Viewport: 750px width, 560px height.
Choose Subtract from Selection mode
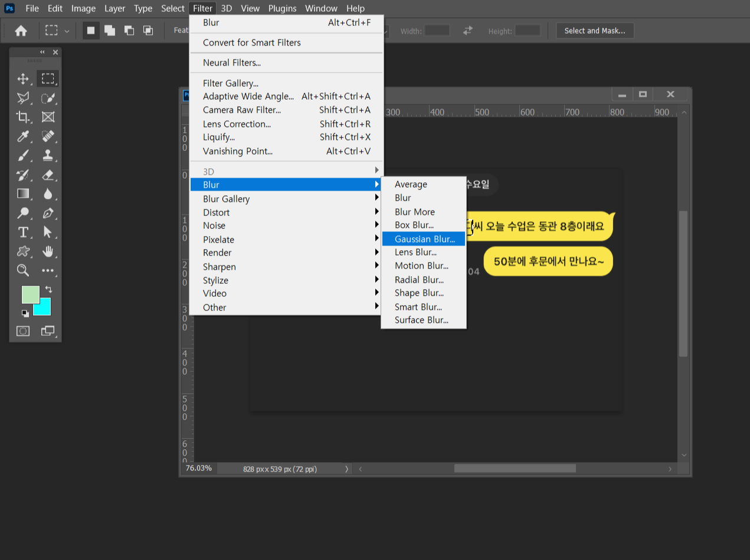click(129, 30)
